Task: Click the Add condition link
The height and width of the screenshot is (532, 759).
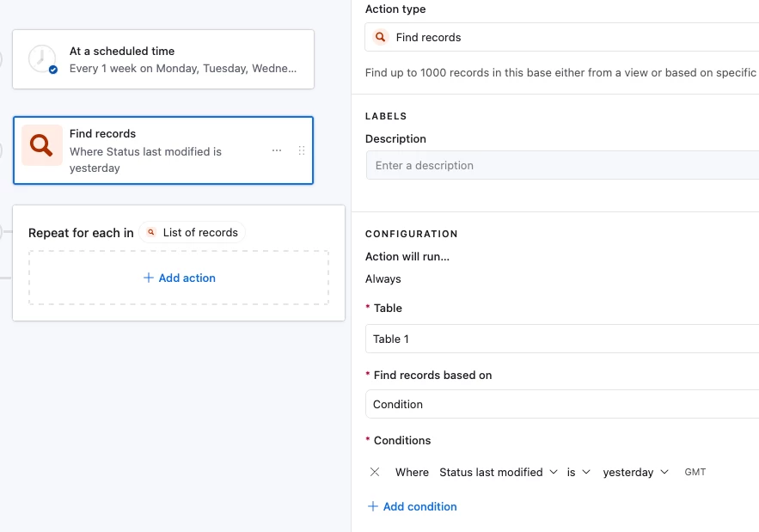Action: point(419,506)
